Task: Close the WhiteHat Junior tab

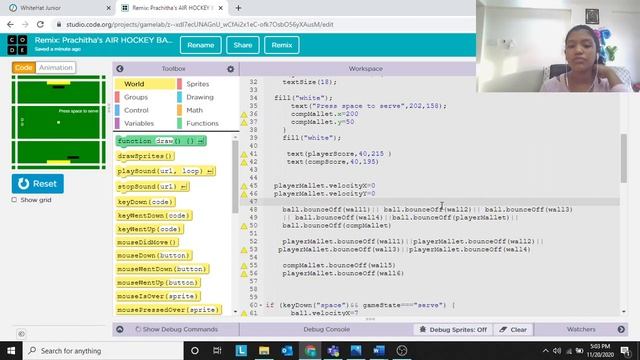Action: (x=109, y=8)
